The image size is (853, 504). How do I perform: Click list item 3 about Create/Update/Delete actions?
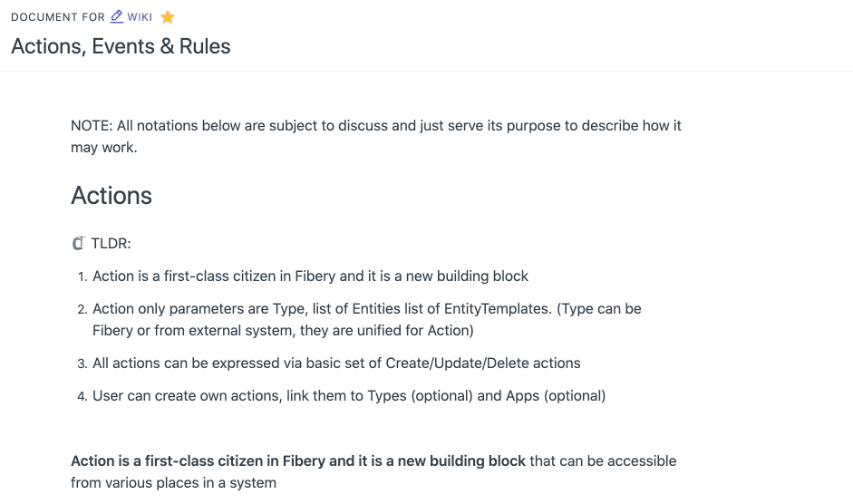click(336, 363)
